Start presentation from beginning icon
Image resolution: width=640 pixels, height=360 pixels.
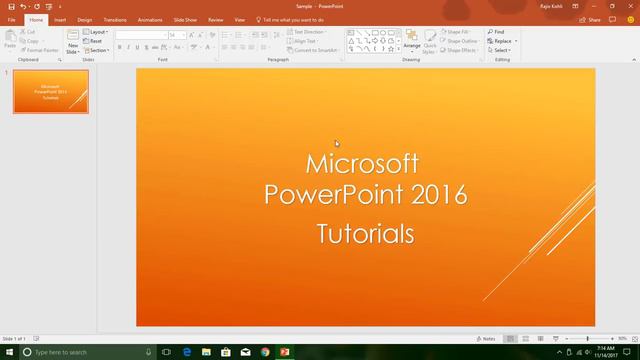tap(49, 7)
